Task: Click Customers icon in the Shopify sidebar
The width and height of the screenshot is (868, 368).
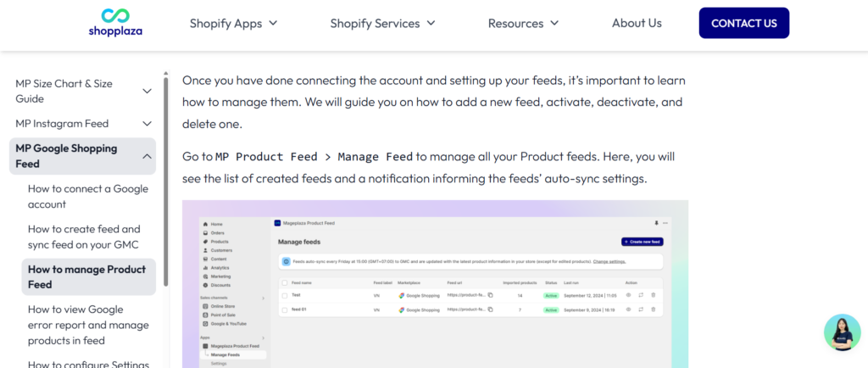Action: tap(205, 251)
